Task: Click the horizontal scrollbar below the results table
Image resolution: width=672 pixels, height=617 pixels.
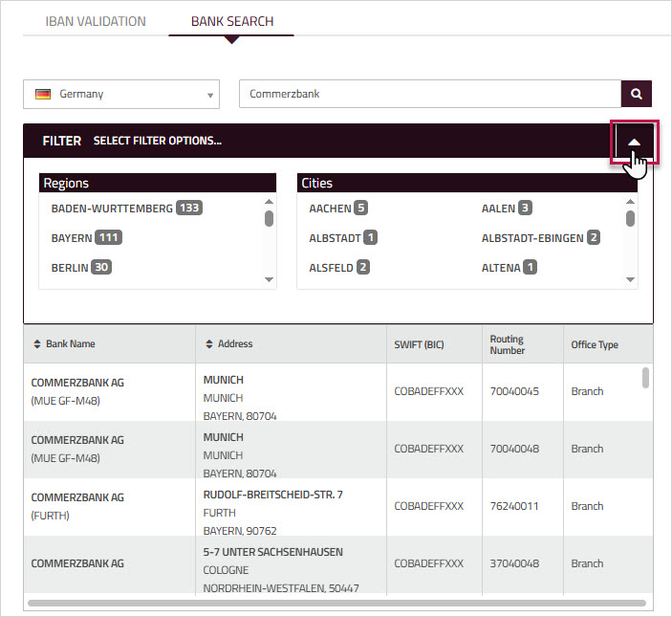Action: click(x=336, y=603)
